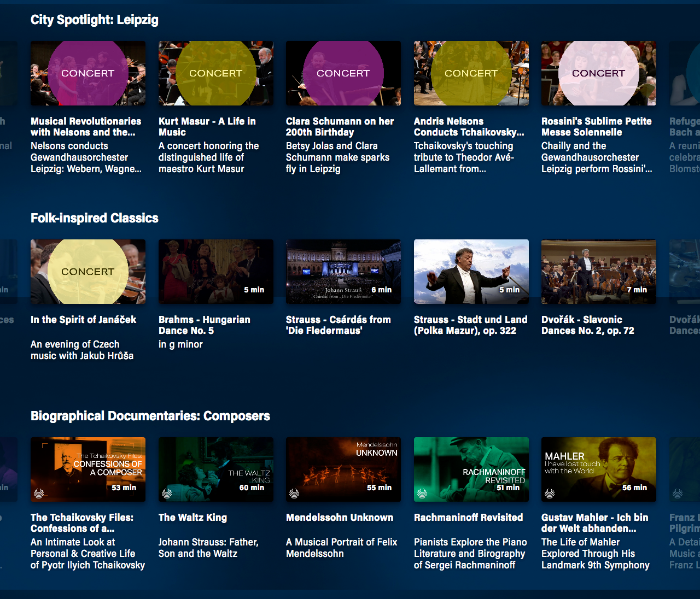
Task: Open Mendelssohn Unknown documentary thumbnail
Action: tap(343, 469)
